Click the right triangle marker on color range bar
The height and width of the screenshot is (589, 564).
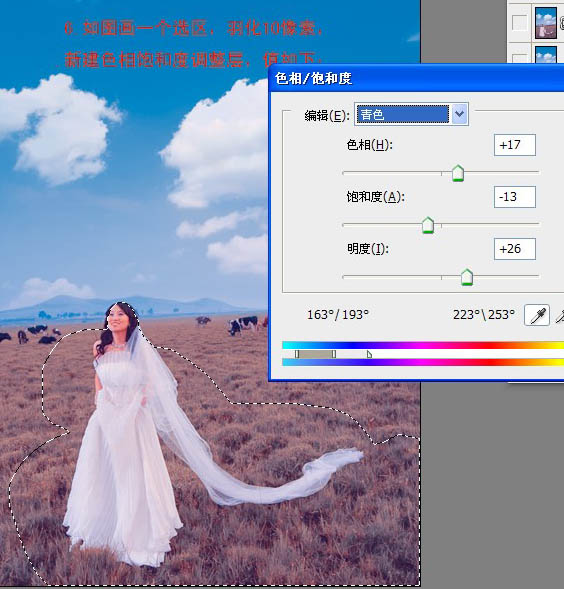pyautogui.click(x=369, y=354)
